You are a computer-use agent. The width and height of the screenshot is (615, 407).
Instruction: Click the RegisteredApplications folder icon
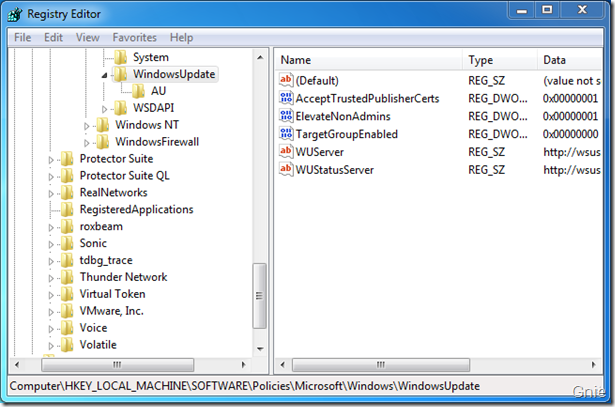coord(67,209)
